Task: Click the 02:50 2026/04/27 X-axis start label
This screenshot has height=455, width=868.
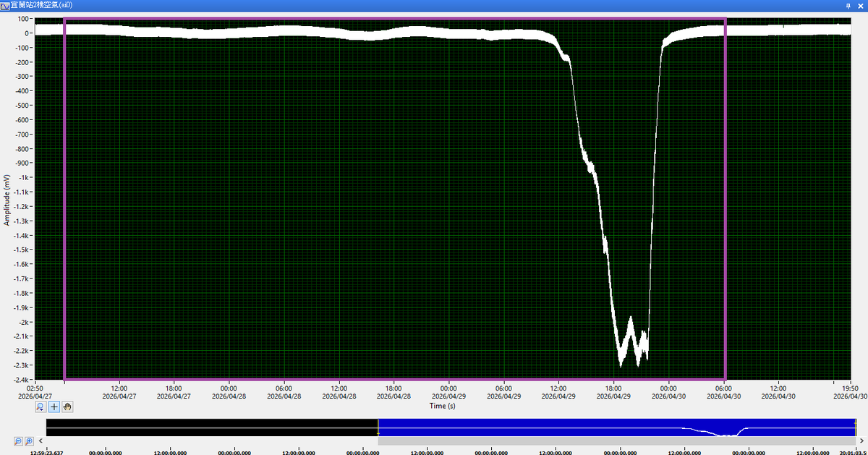Action: point(35,391)
